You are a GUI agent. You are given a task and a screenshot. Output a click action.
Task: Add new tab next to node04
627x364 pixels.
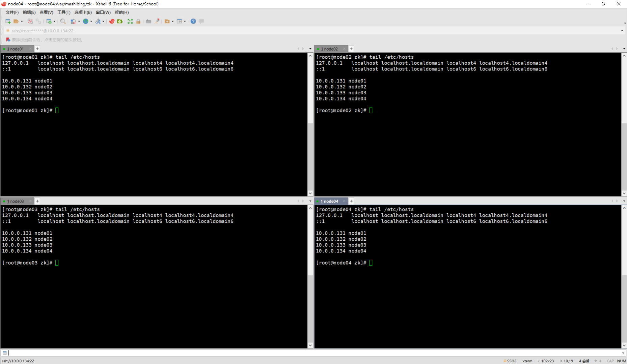point(351,201)
